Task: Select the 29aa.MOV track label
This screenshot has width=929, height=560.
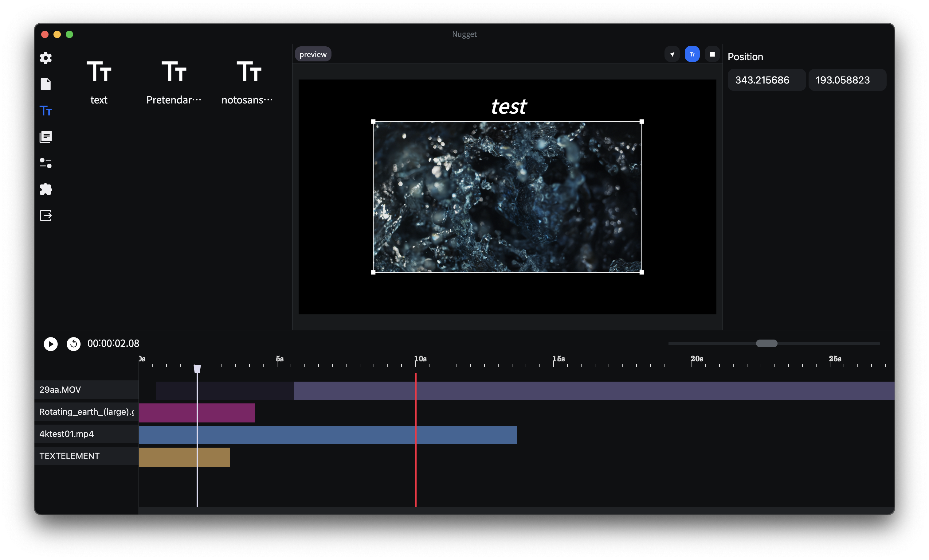Action: (x=86, y=390)
